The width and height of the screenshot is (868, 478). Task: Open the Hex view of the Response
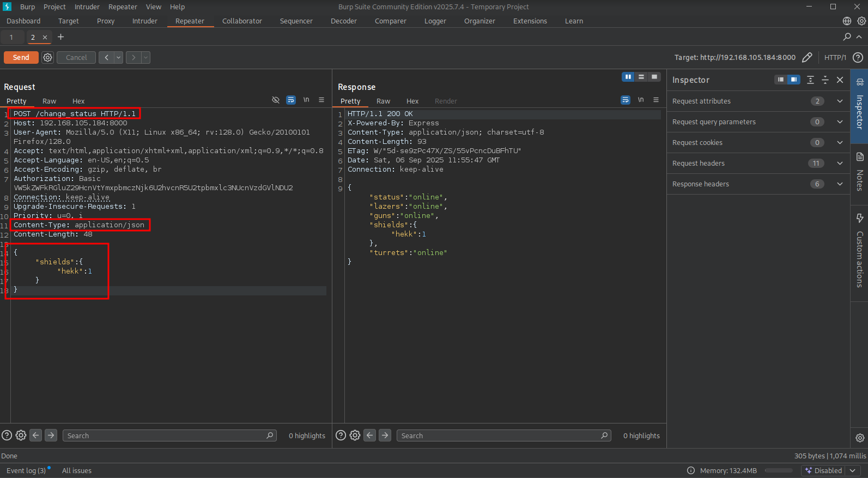pos(412,101)
